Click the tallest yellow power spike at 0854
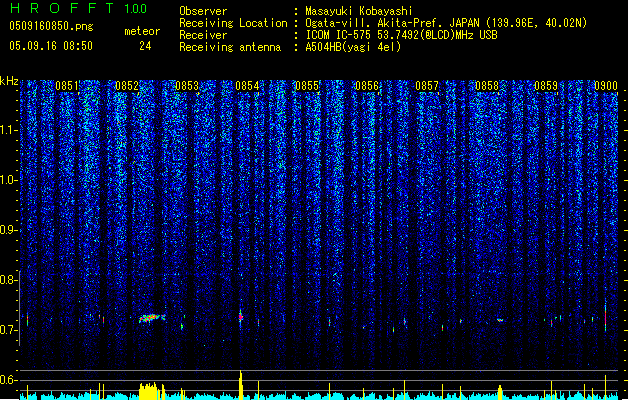629x400 pixels. pos(241,385)
